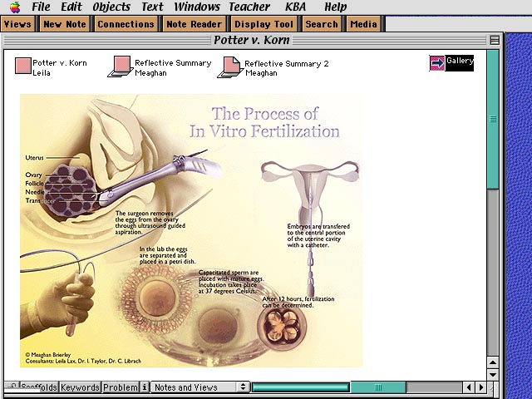Click the Gallery arrow link icon

pos(437,63)
